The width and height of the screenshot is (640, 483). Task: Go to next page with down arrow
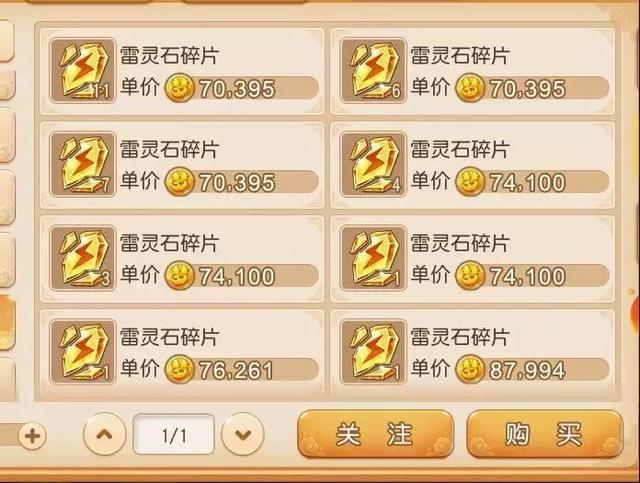click(x=243, y=434)
